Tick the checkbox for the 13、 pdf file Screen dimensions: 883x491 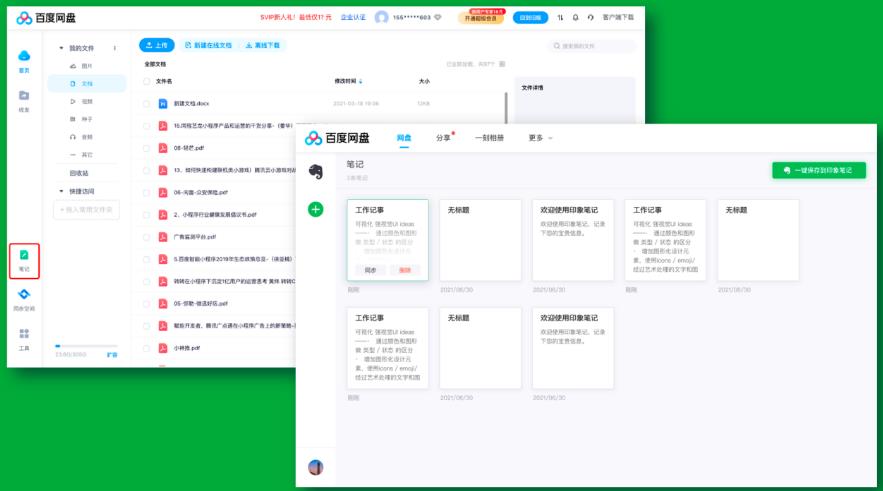[146, 170]
